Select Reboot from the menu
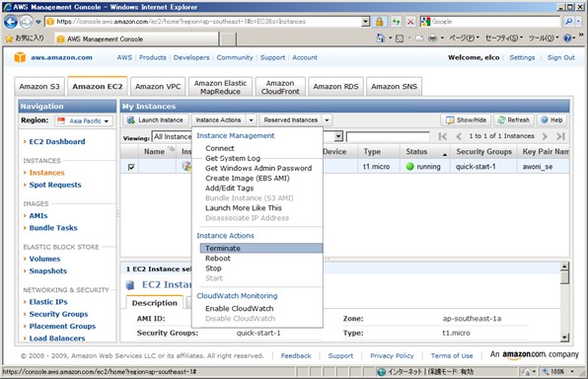The height and width of the screenshot is (379, 588). (x=218, y=259)
